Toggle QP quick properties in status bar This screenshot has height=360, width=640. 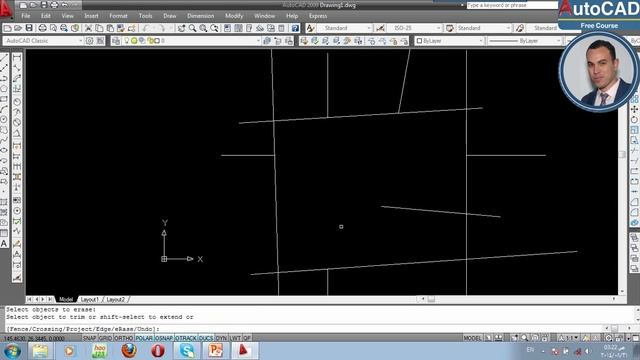(x=247, y=338)
